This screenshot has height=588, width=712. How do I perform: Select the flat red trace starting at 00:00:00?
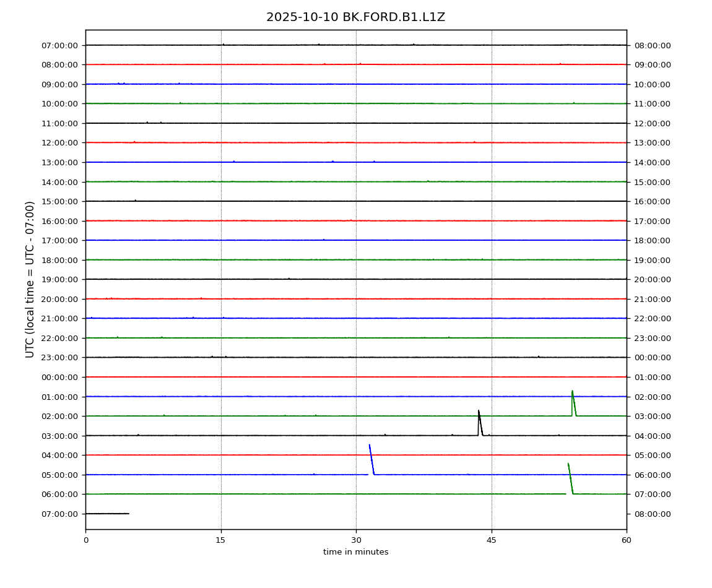(x=356, y=377)
